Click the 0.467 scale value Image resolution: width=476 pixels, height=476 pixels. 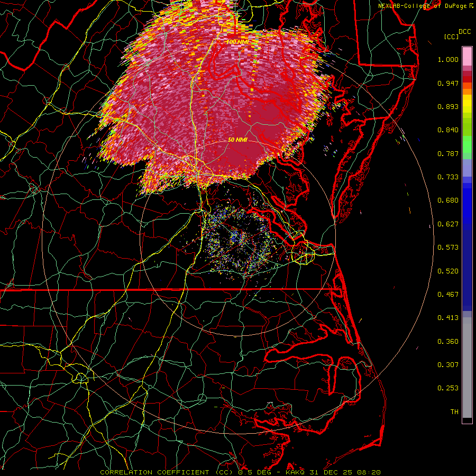click(x=448, y=295)
